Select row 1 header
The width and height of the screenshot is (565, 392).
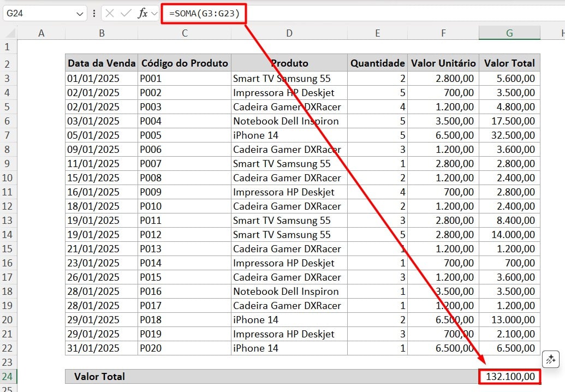tap(7, 47)
